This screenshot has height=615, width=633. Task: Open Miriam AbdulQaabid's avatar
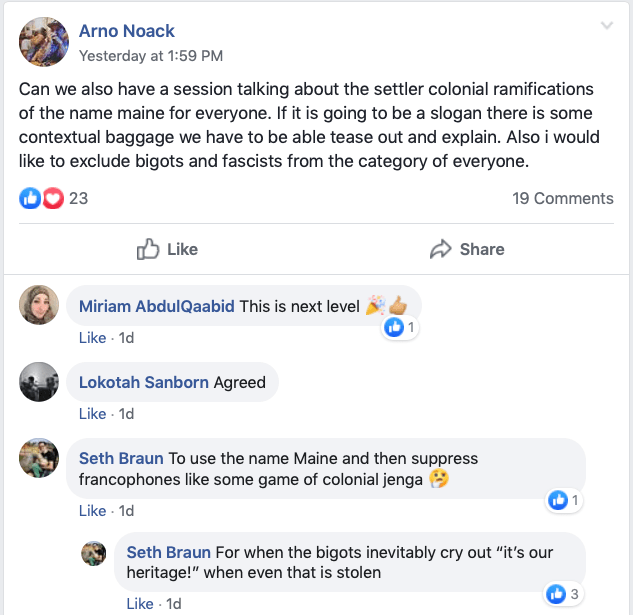tap(39, 306)
